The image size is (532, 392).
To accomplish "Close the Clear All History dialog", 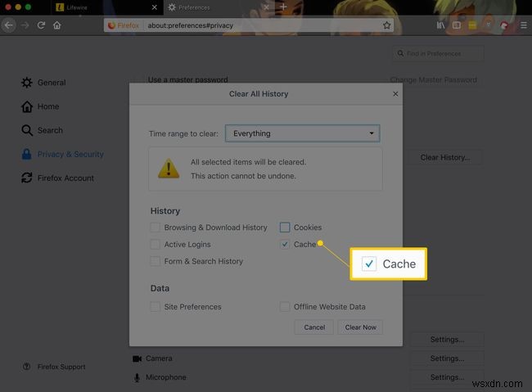I will [x=395, y=94].
